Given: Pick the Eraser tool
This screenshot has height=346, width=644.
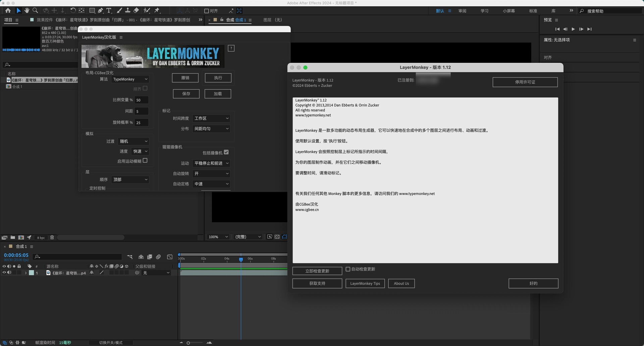Looking at the screenshot, I should (136, 11).
